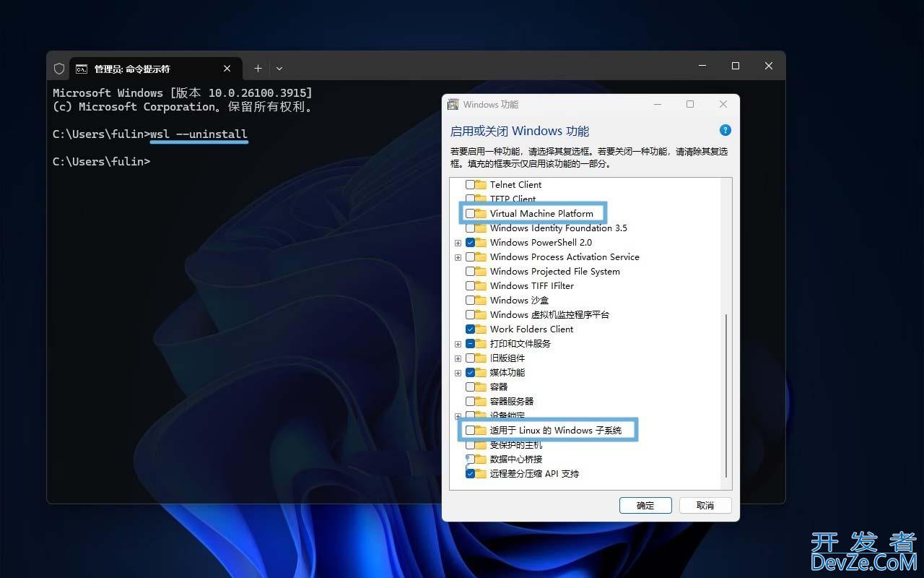Expand the 旧版组件 node
The width and height of the screenshot is (924, 578).
tap(458, 358)
